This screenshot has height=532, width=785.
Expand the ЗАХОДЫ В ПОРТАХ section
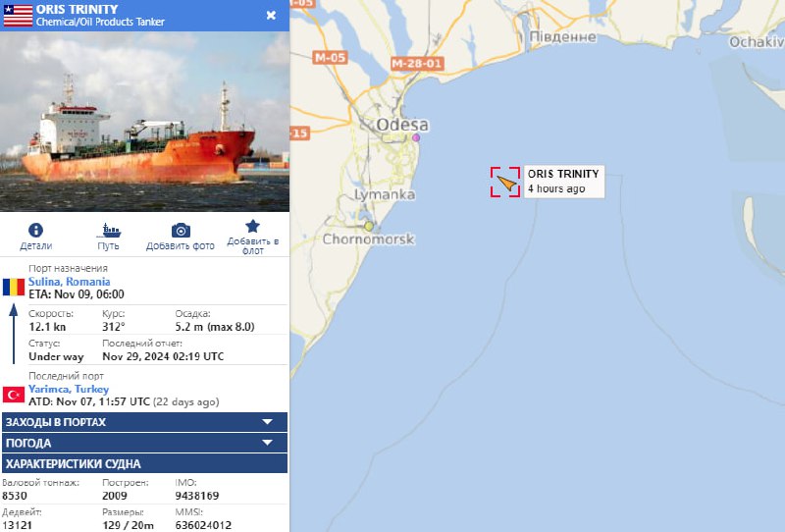click(144, 422)
